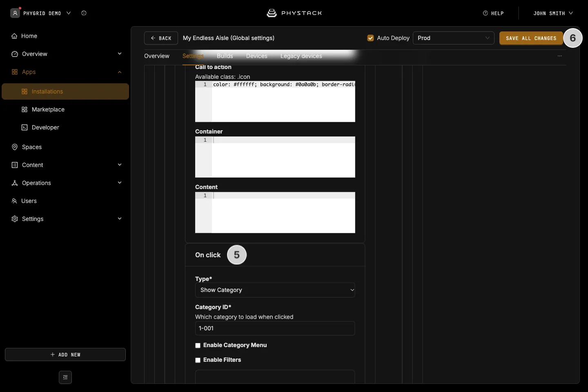The height and width of the screenshot is (392, 588).
Task: Switch to the Builds tab
Action: pos(225,56)
